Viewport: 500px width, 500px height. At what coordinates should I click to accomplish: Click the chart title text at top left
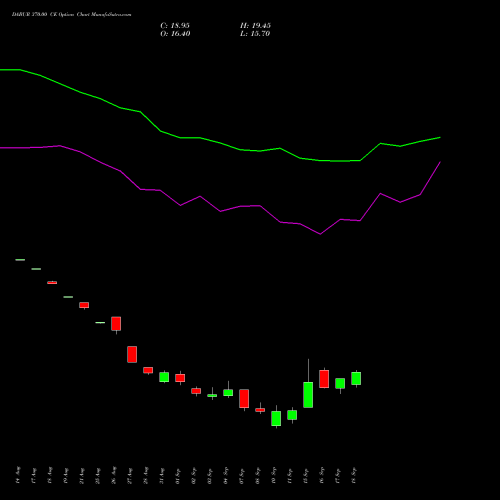coord(72,15)
